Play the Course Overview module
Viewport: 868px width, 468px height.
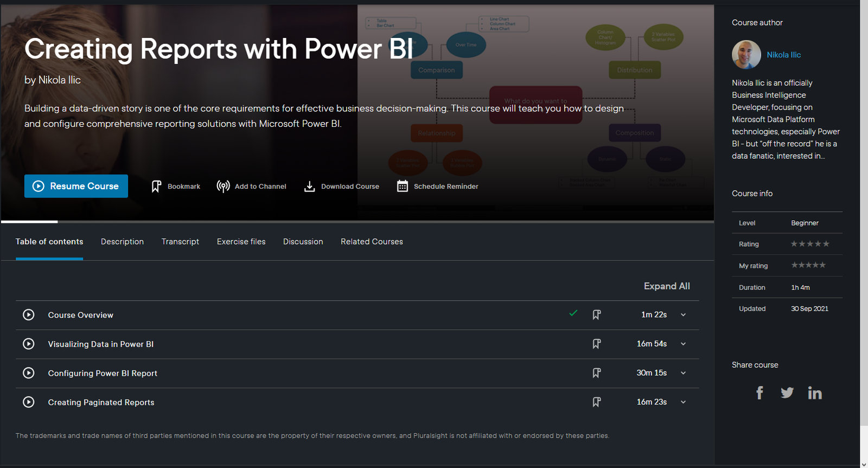point(29,315)
